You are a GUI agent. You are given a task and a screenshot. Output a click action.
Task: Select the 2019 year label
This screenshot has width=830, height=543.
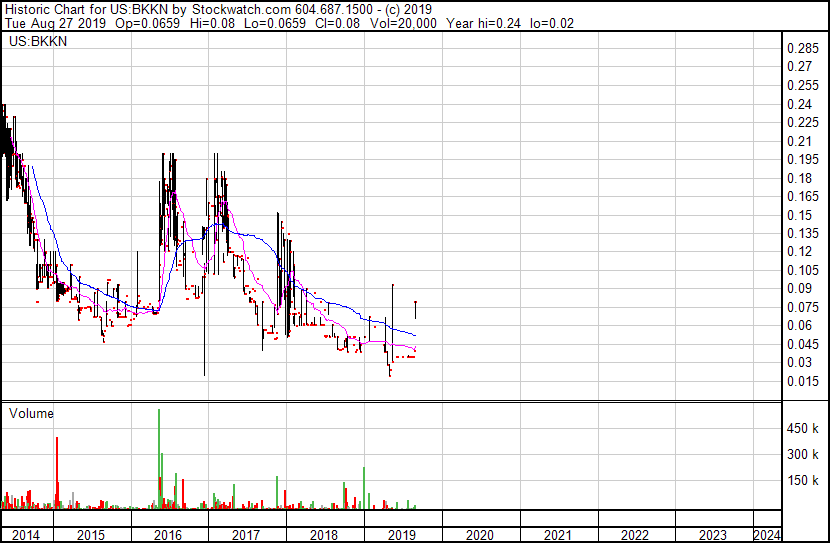pos(402,535)
